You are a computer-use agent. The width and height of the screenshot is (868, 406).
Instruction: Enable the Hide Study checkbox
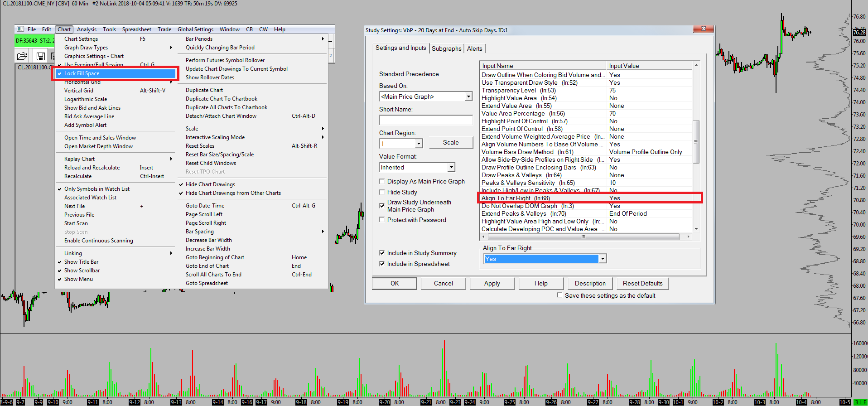tap(382, 192)
